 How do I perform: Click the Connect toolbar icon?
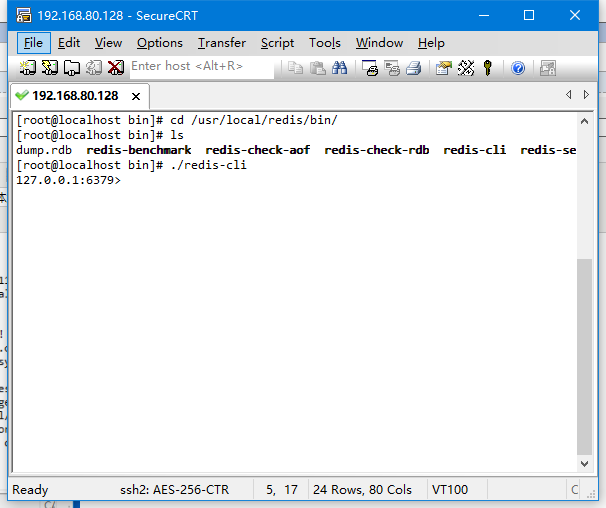click(27, 68)
